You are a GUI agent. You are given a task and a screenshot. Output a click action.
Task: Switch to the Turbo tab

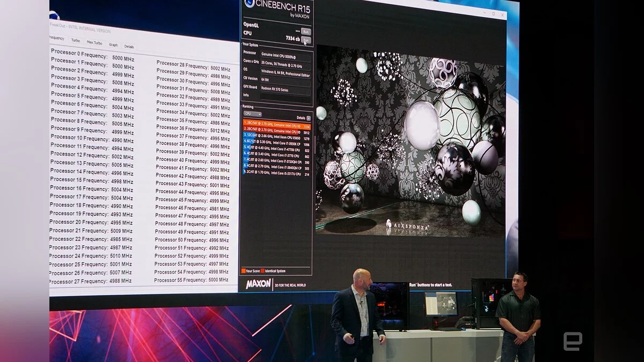point(76,41)
